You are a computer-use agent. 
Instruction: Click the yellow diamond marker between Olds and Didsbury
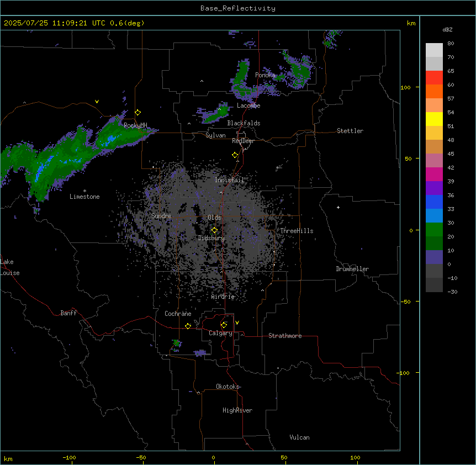click(214, 230)
